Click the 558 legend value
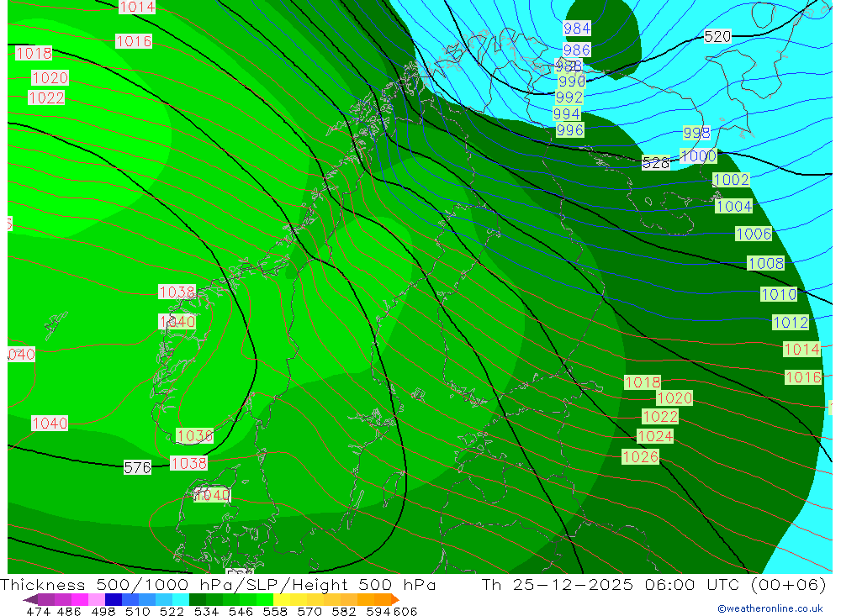The width and height of the screenshot is (841, 616). (x=275, y=611)
